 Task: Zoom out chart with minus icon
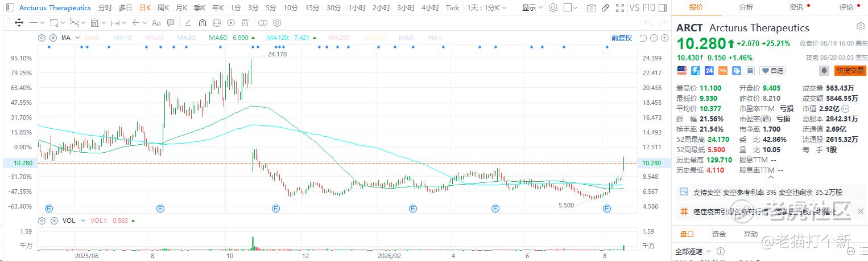point(653,38)
